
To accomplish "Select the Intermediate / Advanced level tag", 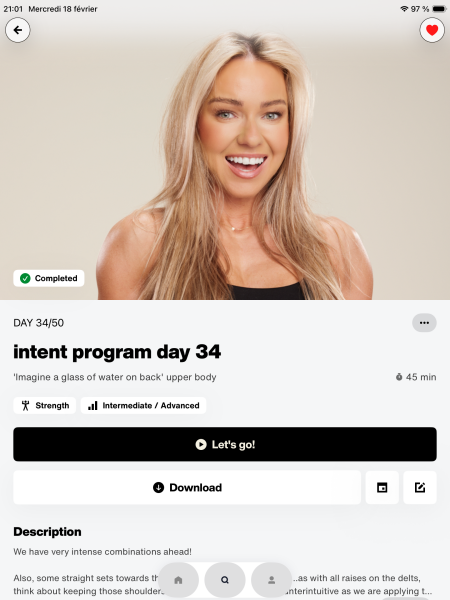I will pyautogui.click(x=143, y=405).
